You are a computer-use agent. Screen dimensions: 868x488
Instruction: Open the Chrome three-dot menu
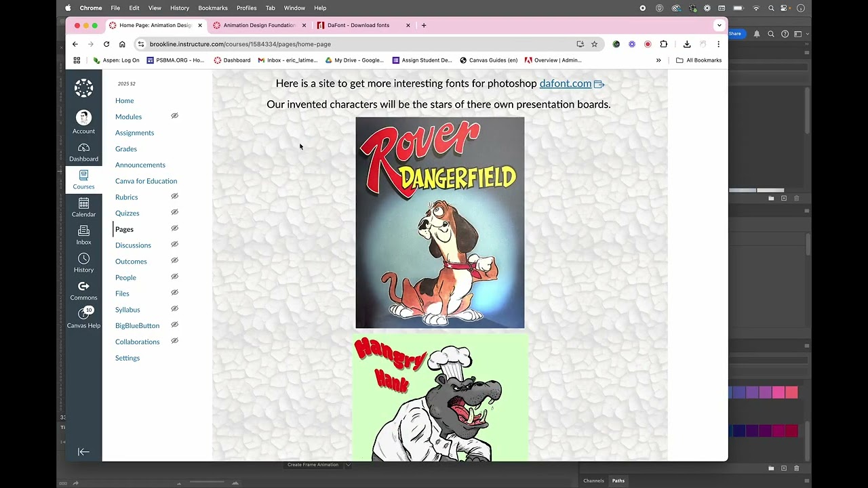[718, 44]
